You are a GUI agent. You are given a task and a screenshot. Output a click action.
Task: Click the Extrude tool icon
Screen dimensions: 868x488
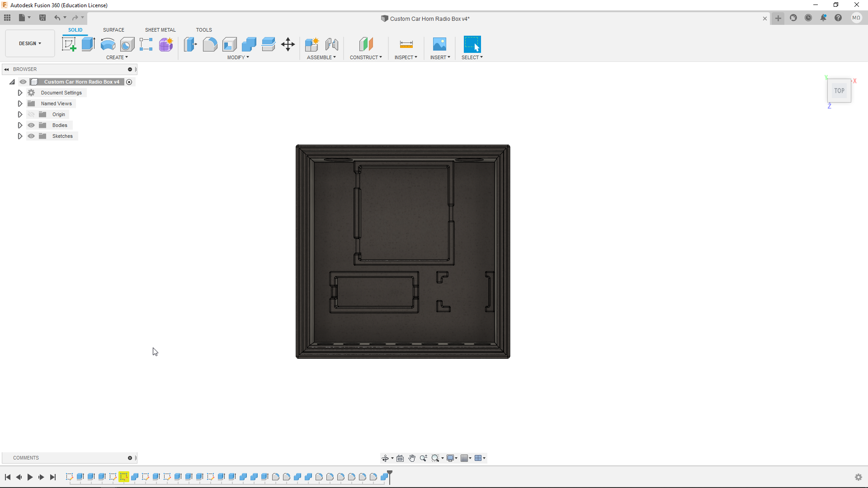point(88,44)
